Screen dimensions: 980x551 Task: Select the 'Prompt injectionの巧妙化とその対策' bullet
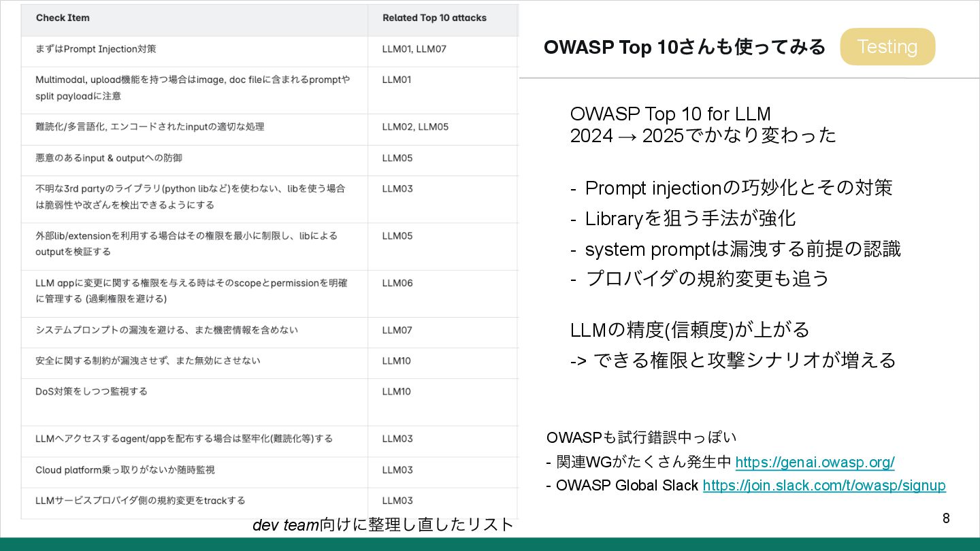coord(738,188)
